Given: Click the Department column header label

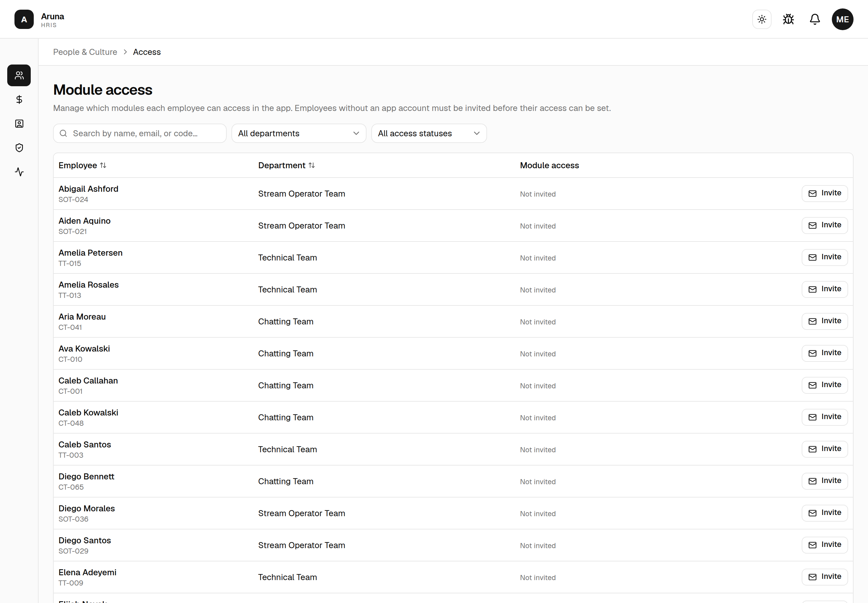Looking at the screenshot, I should 282,166.
